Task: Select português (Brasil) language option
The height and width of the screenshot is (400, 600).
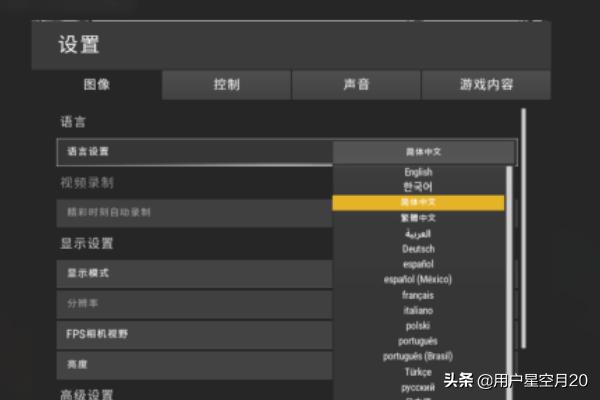Action: click(418, 356)
